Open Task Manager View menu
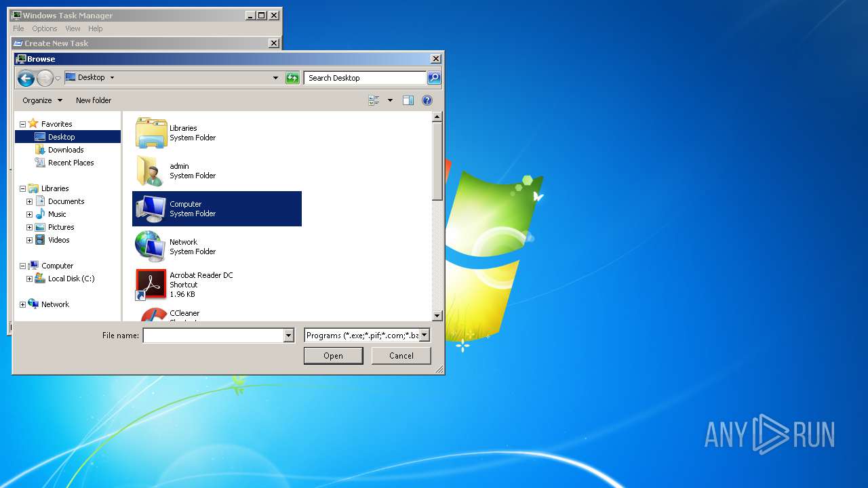Viewport: 868px width, 488px height. pos(73,28)
